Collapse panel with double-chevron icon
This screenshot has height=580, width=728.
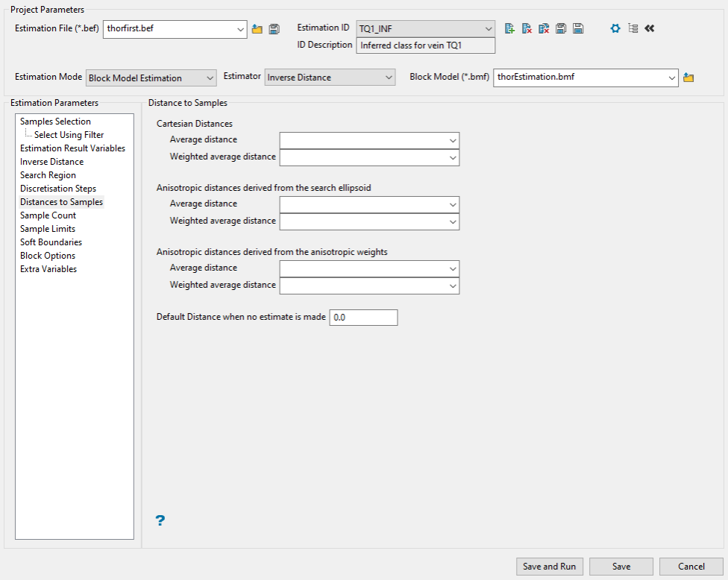pyautogui.click(x=649, y=28)
